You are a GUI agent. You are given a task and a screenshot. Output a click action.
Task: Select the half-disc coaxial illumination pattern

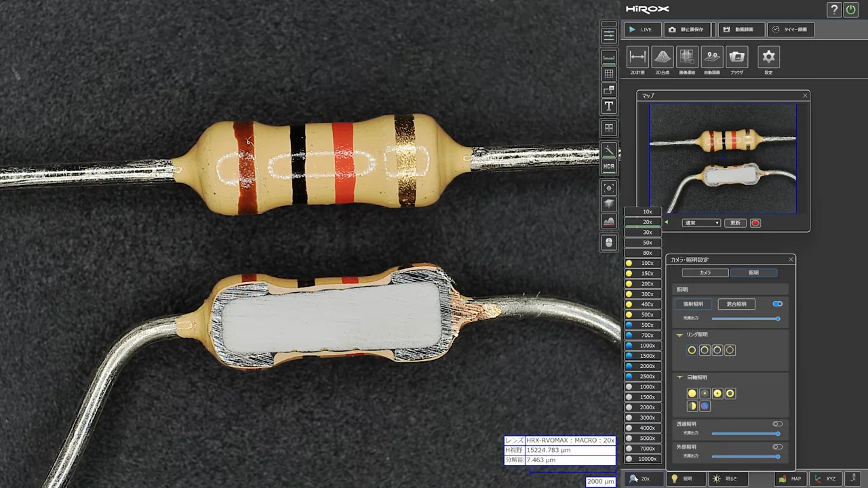click(x=692, y=406)
